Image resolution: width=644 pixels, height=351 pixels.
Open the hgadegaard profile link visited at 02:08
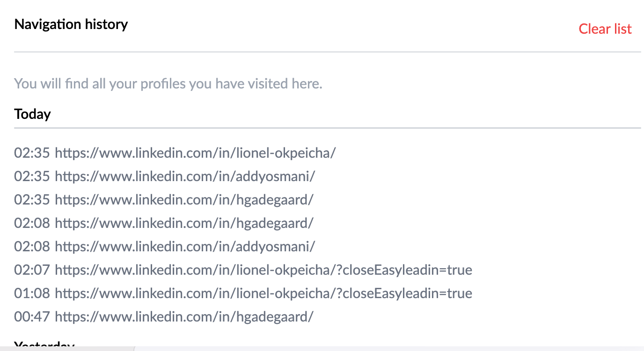184,223
